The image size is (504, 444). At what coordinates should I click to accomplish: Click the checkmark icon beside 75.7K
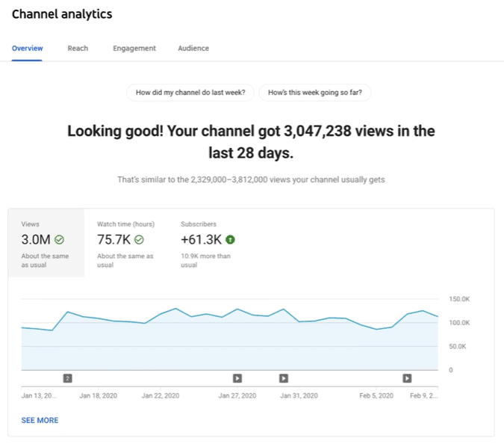coord(139,240)
